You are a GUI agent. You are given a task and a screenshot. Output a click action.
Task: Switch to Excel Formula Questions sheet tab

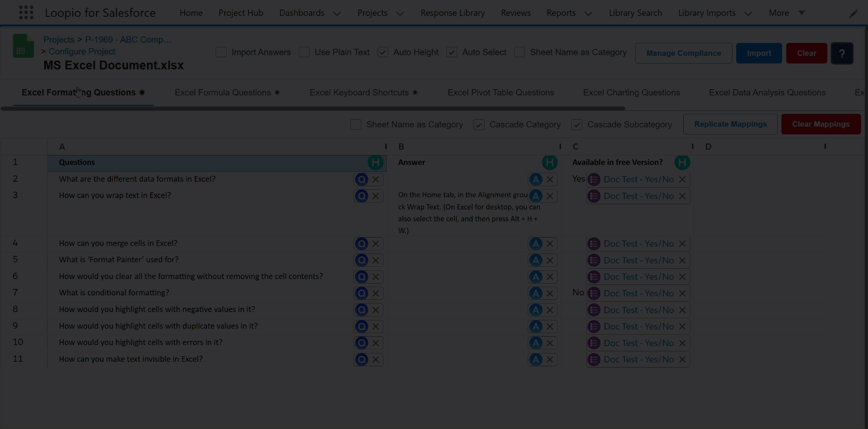[227, 93]
